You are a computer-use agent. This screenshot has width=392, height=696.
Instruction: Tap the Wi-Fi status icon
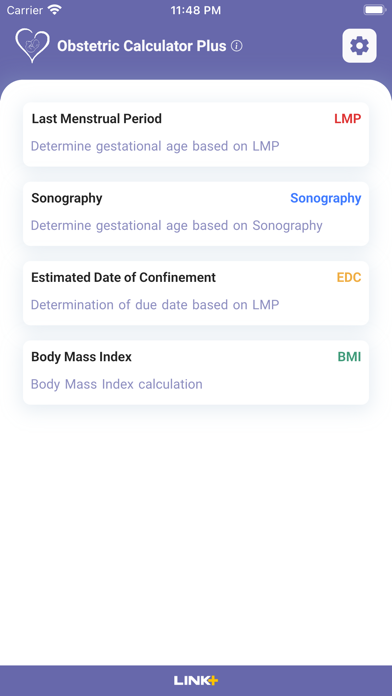55,10
